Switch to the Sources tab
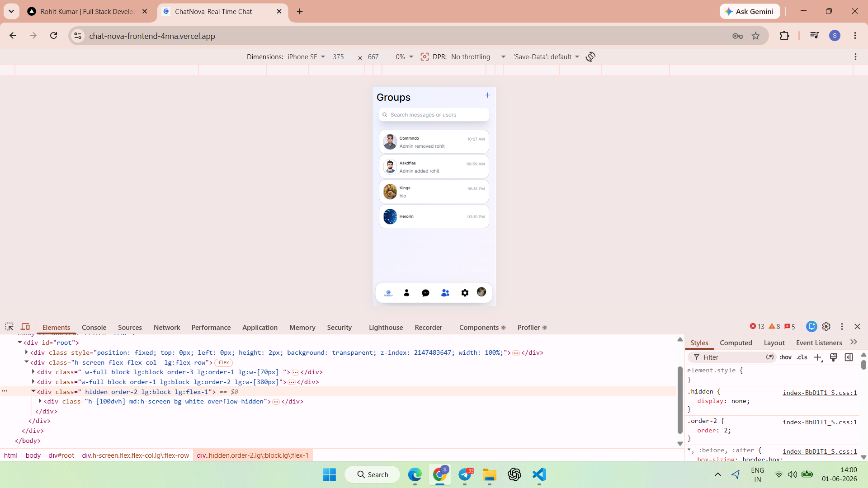Image resolution: width=868 pixels, height=488 pixels. [130, 327]
